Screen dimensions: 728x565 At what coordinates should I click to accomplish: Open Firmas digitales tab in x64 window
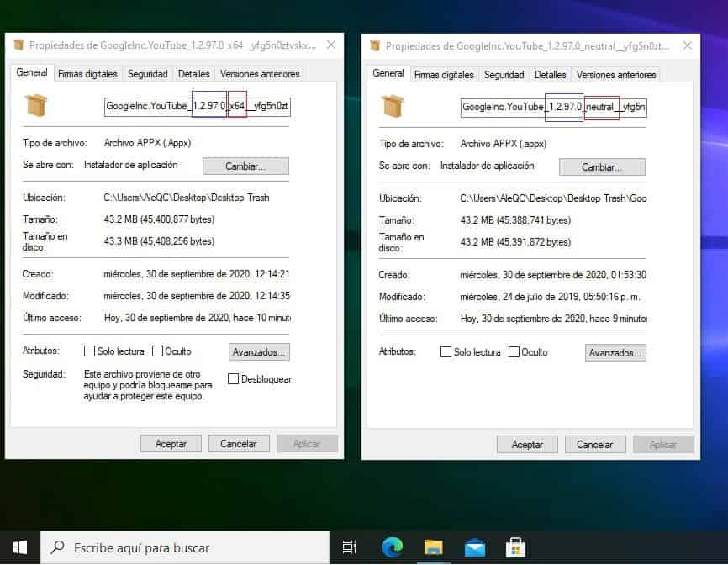point(87,74)
